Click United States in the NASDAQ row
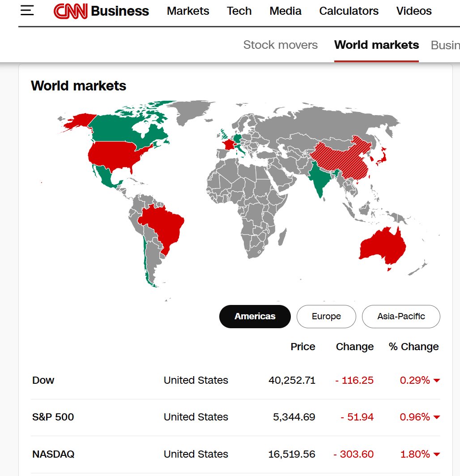The image size is (460, 476). pyautogui.click(x=196, y=454)
